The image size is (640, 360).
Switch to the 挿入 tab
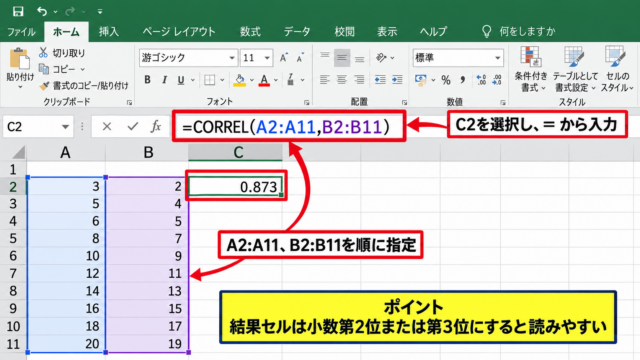point(109,31)
